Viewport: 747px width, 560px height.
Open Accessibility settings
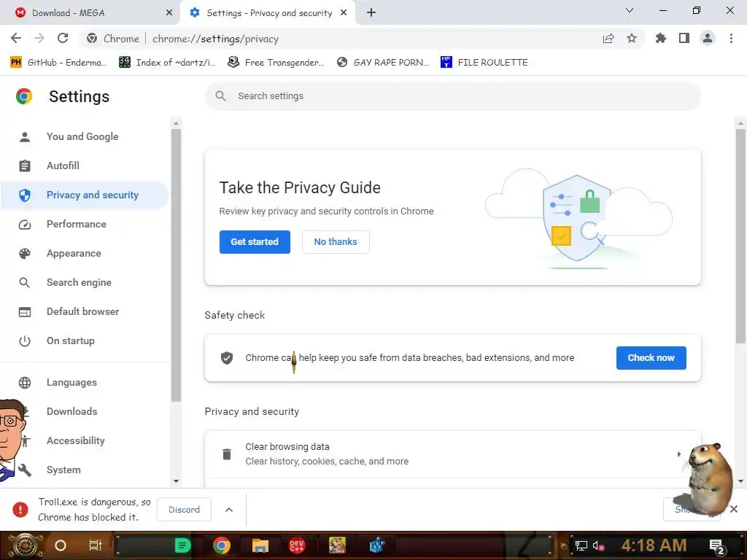[76, 440]
